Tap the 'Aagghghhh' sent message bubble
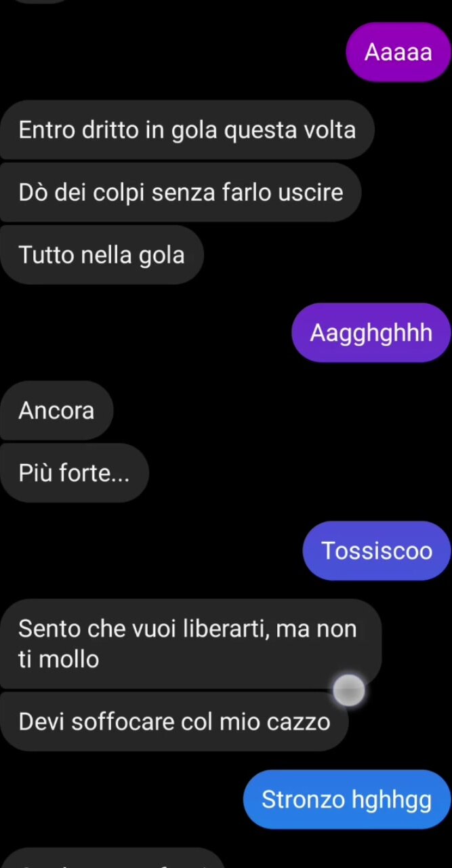Viewport: 452px width, 868px height. (371, 332)
